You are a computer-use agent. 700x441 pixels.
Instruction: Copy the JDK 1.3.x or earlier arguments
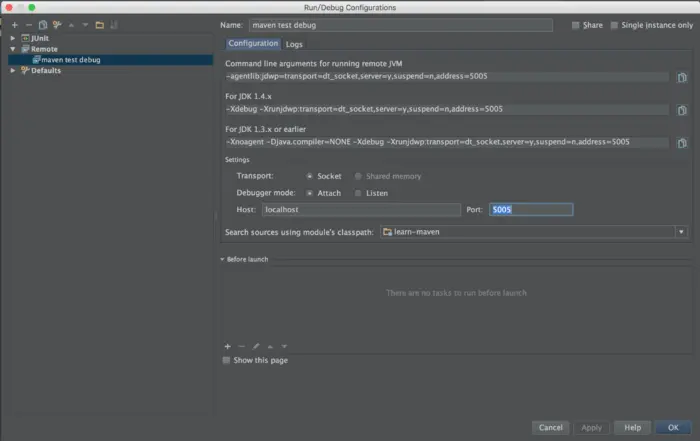pos(682,143)
